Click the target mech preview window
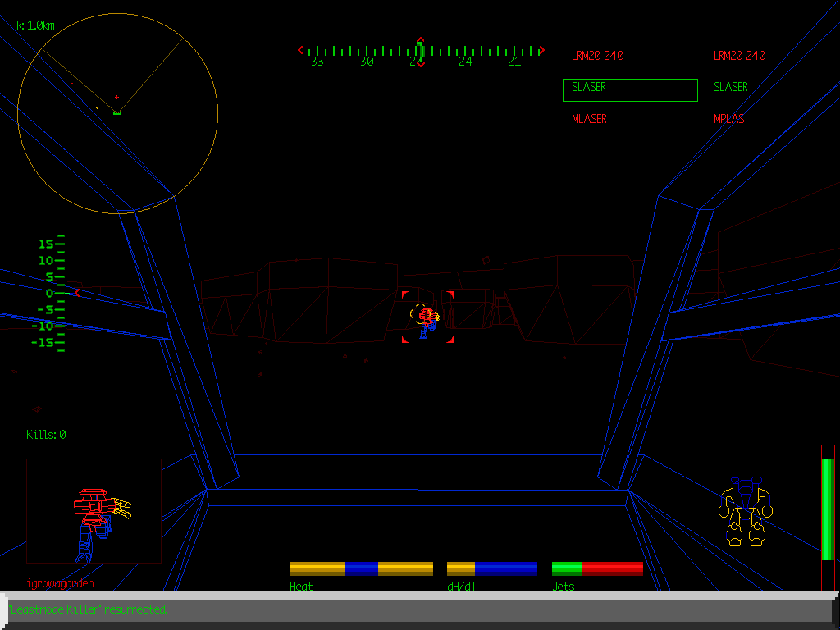 [x=94, y=510]
